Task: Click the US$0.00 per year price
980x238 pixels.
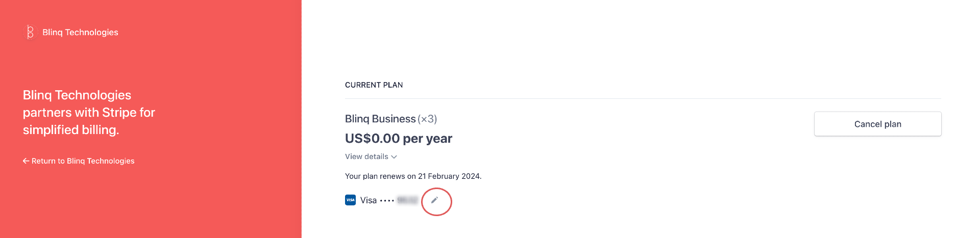Action: click(399, 139)
